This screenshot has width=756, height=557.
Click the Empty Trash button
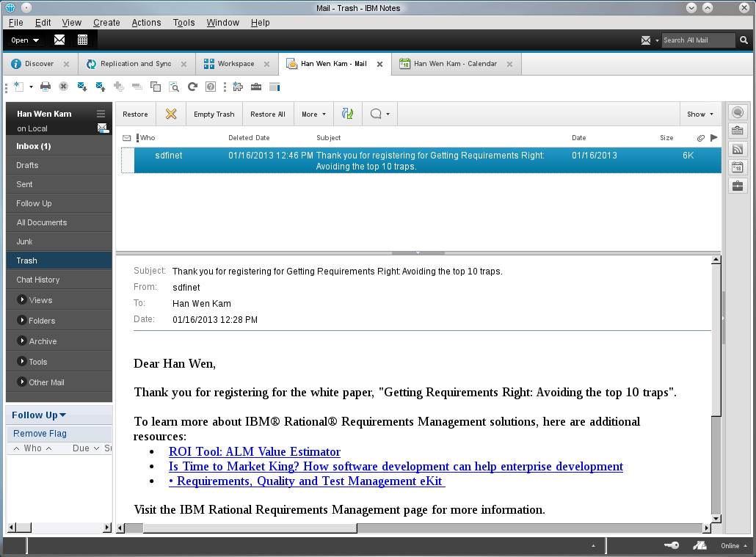214,114
